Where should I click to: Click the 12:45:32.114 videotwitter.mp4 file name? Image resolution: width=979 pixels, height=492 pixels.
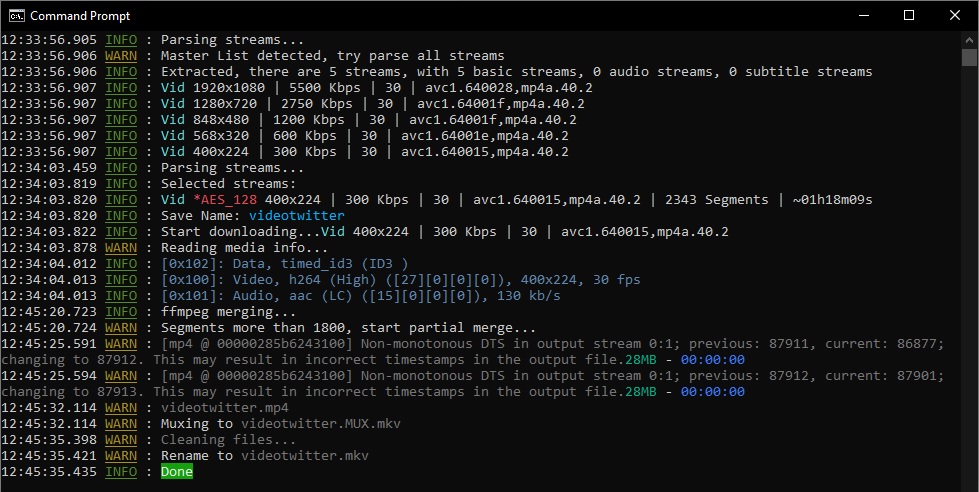(x=225, y=408)
